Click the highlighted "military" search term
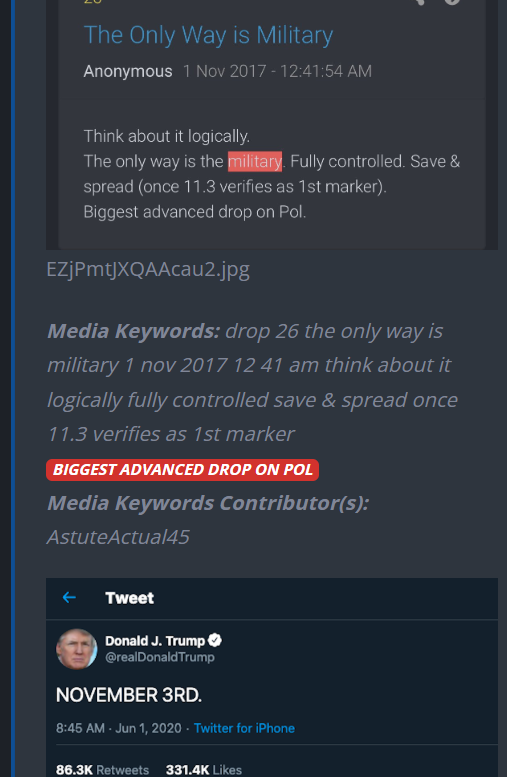Screen dimensions: 507x777 tap(255, 162)
